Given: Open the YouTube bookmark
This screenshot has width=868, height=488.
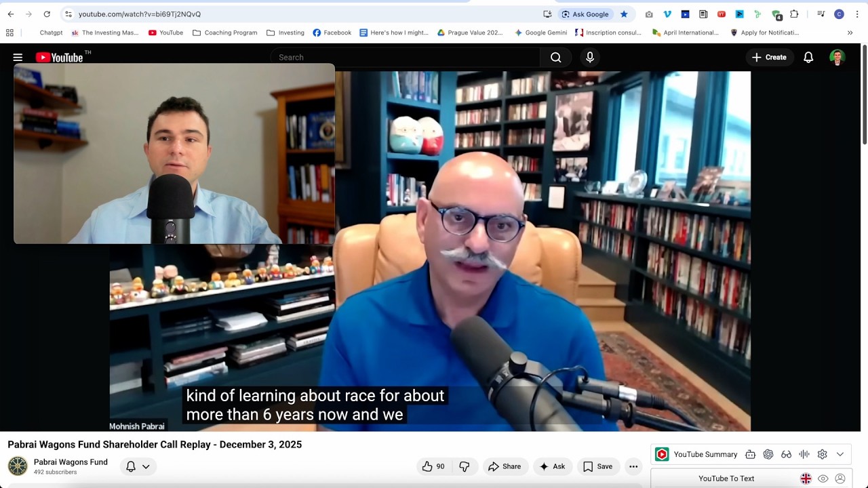Looking at the screenshot, I should click(x=165, y=33).
